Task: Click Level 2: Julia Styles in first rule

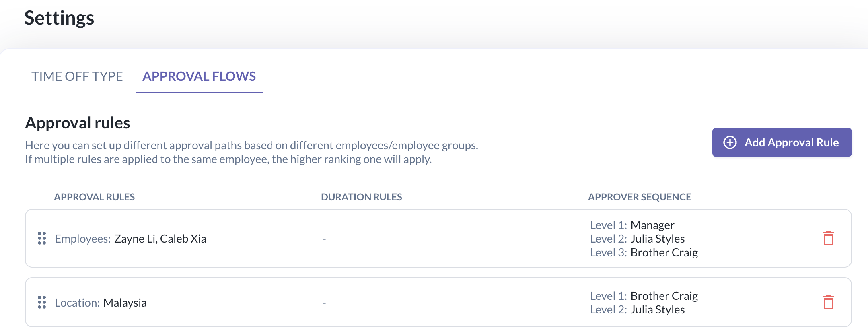Action: coord(637,239)
